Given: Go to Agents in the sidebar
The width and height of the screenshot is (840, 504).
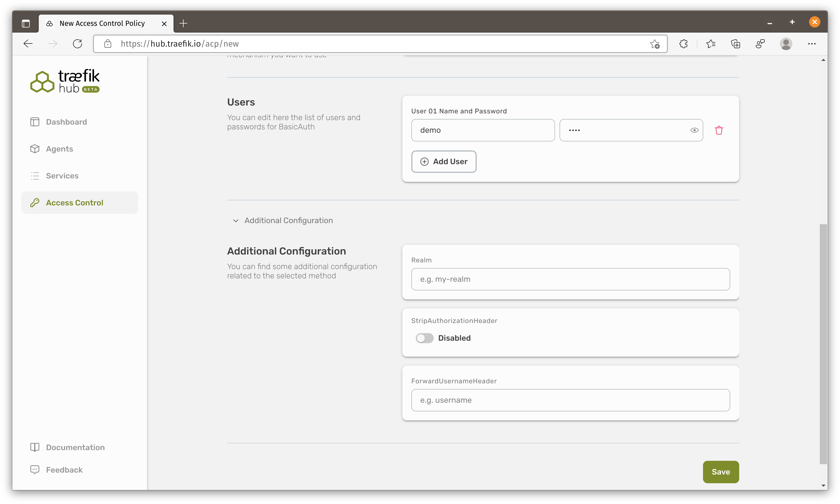Looking at the screenshot, I should point(60,149).
